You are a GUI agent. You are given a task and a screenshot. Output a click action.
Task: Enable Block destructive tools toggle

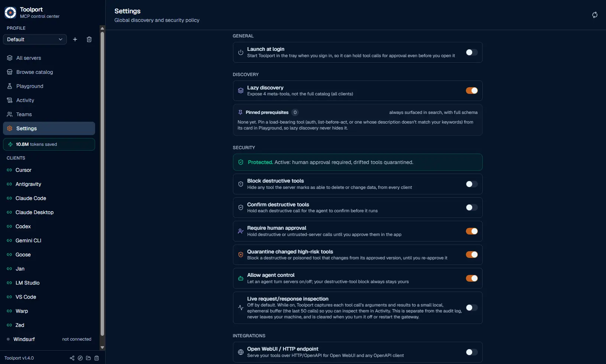click(472, 184)
